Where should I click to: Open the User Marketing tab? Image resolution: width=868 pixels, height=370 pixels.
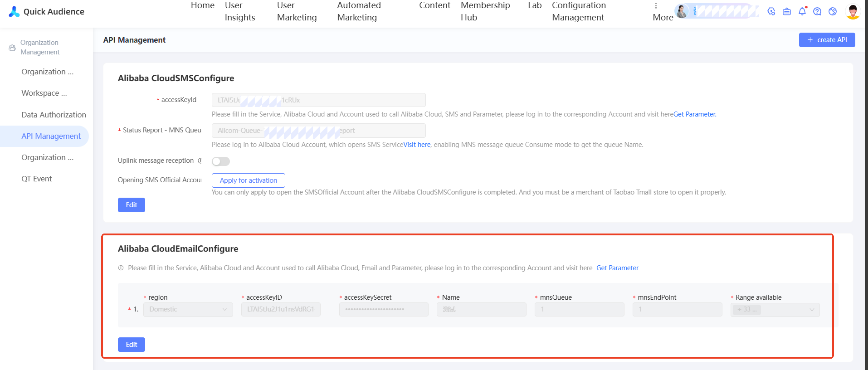pos(297,11)
